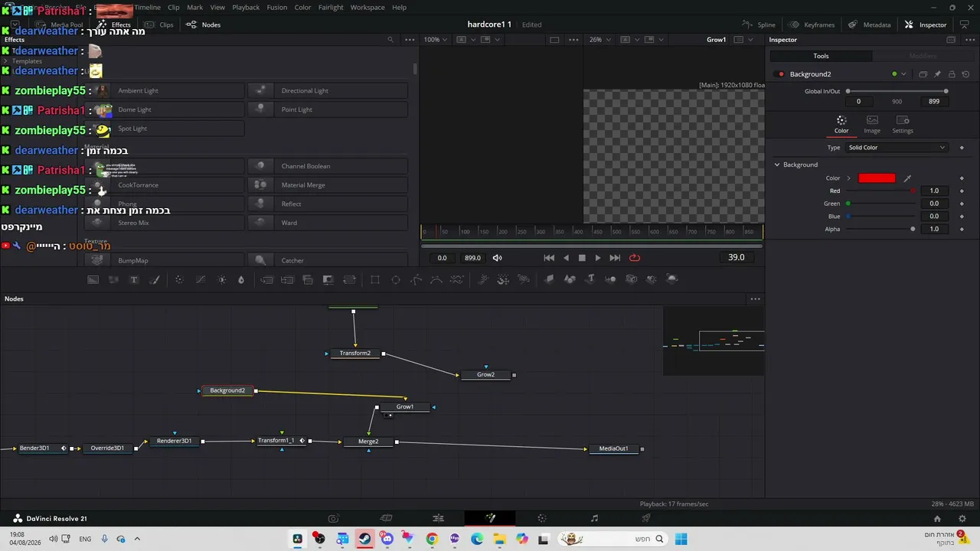Open Google Chrome from the taskbar
980x551 pixels.
432,539
